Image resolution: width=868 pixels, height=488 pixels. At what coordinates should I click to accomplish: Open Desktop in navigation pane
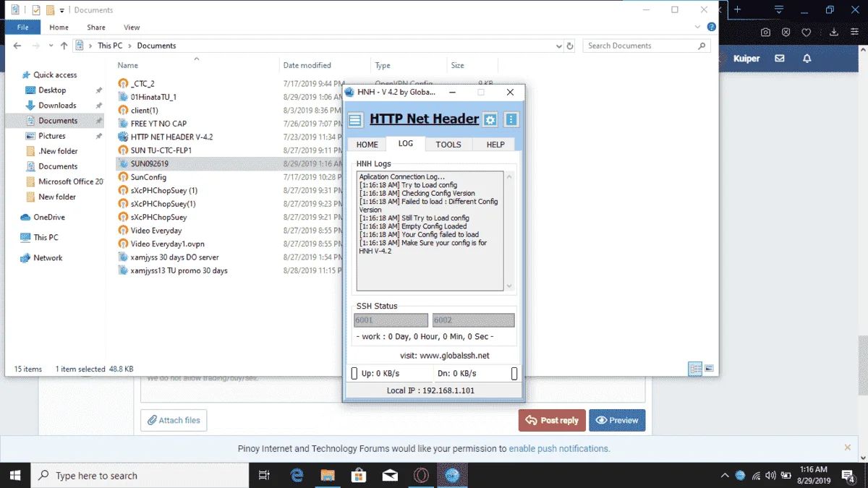tap(52, 90)
